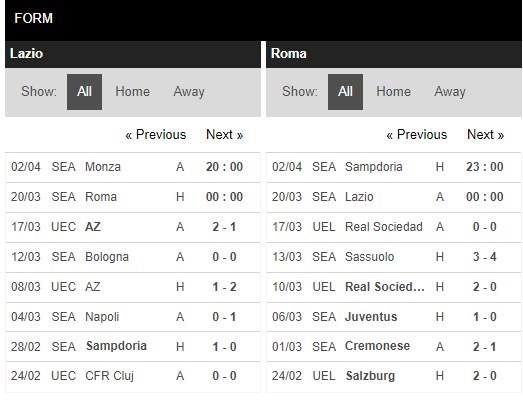Open the Sassuolo 3 - 4 result

click(x=394, y=257)
